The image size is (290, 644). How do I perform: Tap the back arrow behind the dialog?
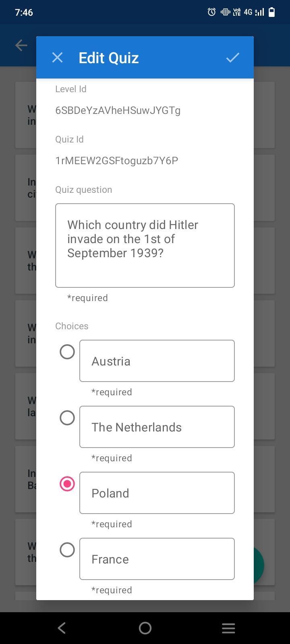tap(21, 45)
